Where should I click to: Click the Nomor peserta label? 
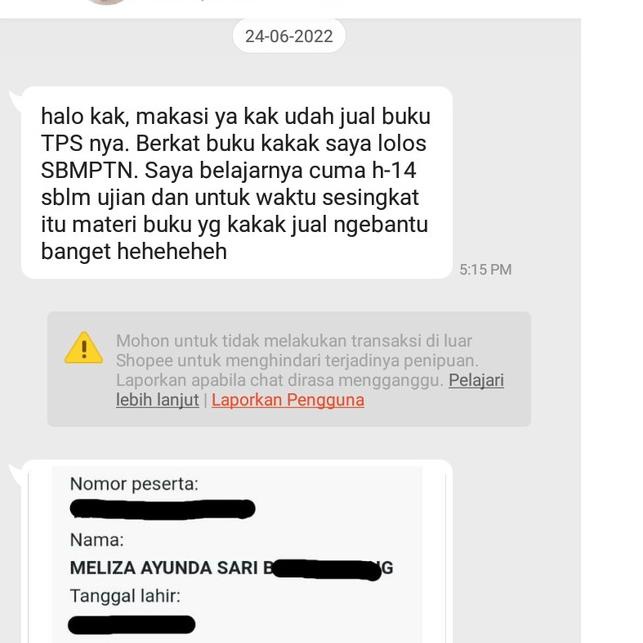[x=134, y=484]
